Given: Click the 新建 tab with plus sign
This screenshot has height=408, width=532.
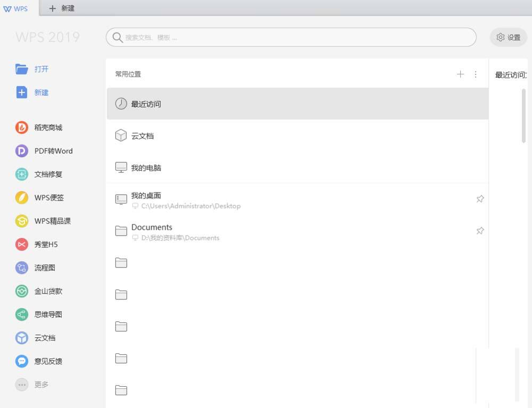Looking at the screenshot, I should tap(62, 9).
